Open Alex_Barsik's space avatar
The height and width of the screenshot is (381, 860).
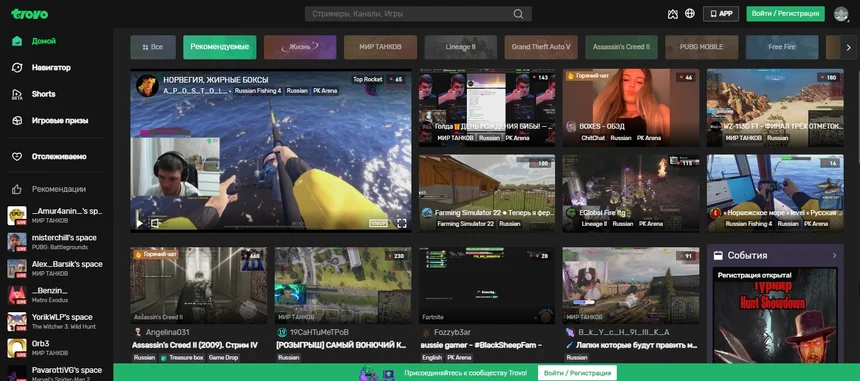(17, 269)
